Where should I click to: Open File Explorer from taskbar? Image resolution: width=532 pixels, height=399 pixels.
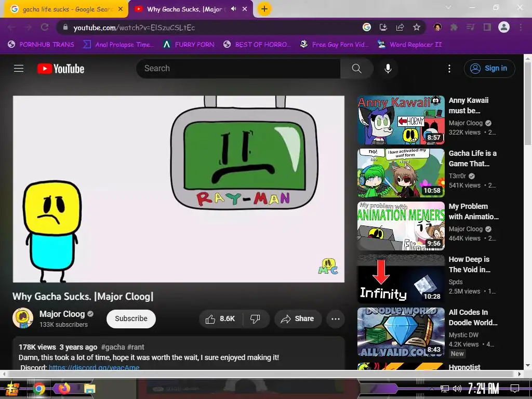point(89,389)
